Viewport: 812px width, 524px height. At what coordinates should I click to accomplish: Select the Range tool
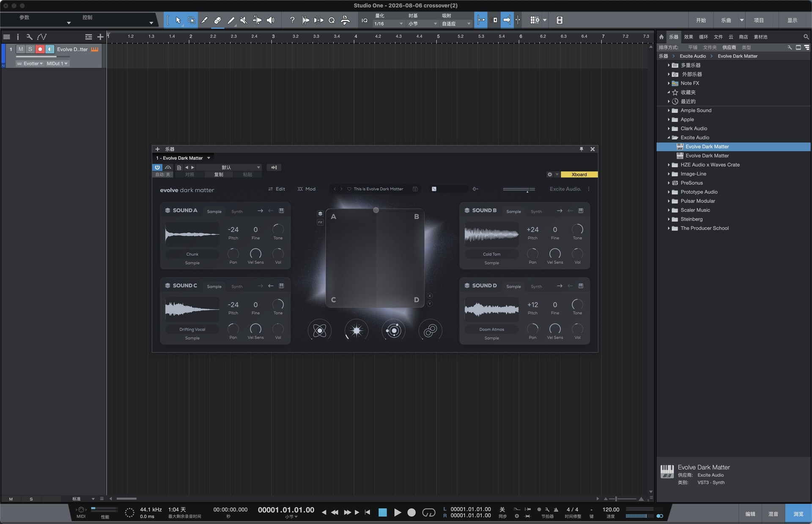pos(191,20)
